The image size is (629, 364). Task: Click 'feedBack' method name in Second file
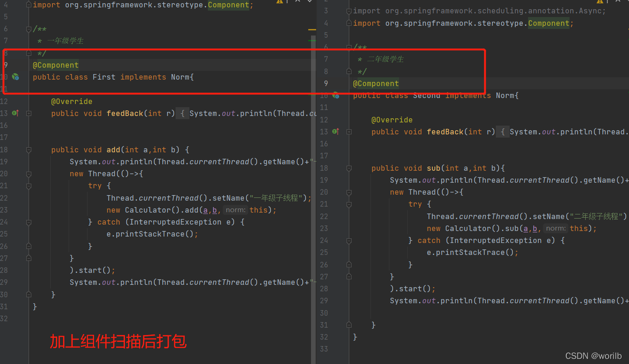tap(445, 132)
